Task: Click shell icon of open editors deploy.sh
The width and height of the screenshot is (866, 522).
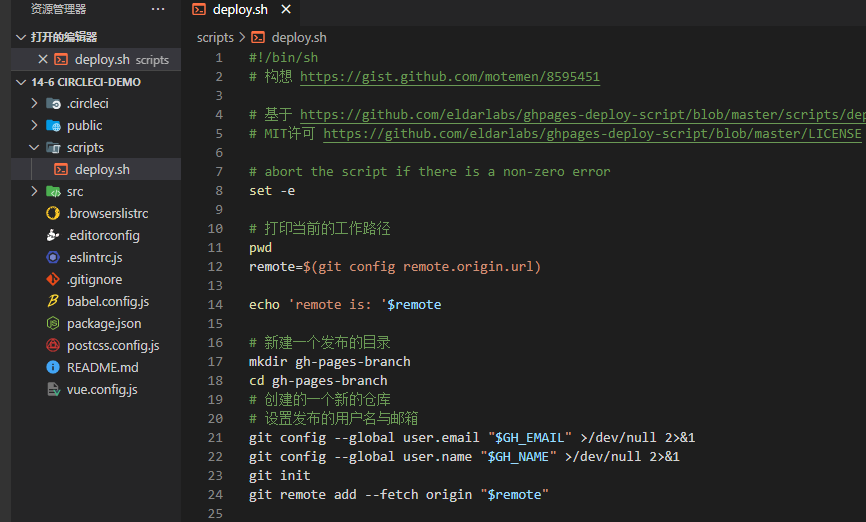Action: [61, 59]
